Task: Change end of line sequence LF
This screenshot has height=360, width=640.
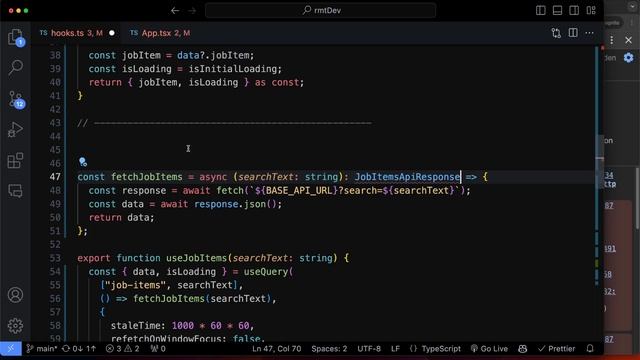Action: pyautogui.click(x=395, y=349)
